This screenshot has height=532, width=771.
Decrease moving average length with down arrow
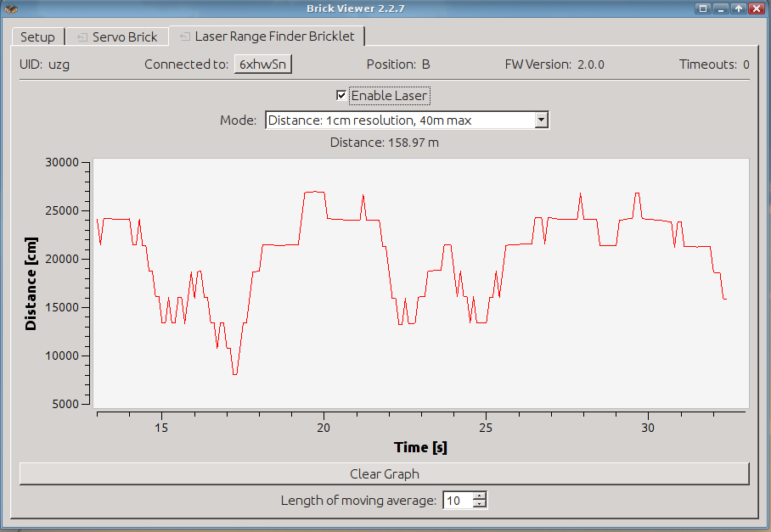pyautogui.click(x=480, y=505)
